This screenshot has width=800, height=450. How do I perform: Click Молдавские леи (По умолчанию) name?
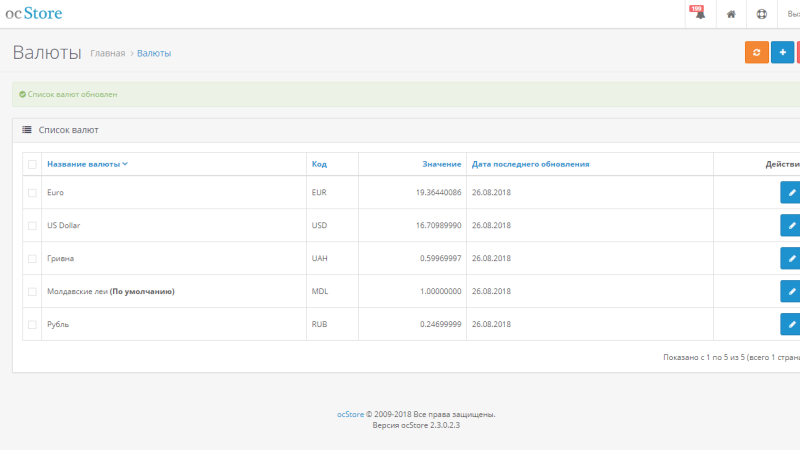pyautogui.click(x=111, y=291)
